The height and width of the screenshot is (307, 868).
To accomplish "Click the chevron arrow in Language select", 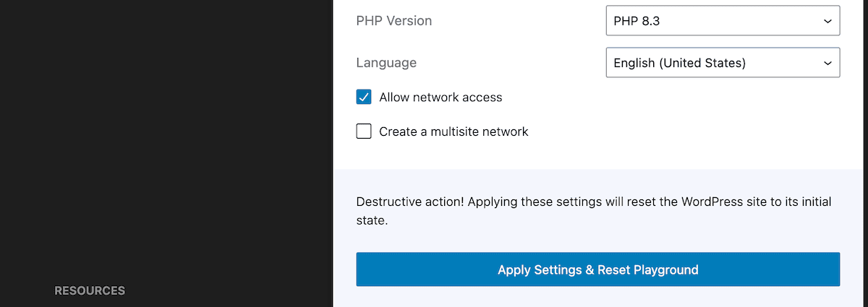I will (x=827, y=63).
